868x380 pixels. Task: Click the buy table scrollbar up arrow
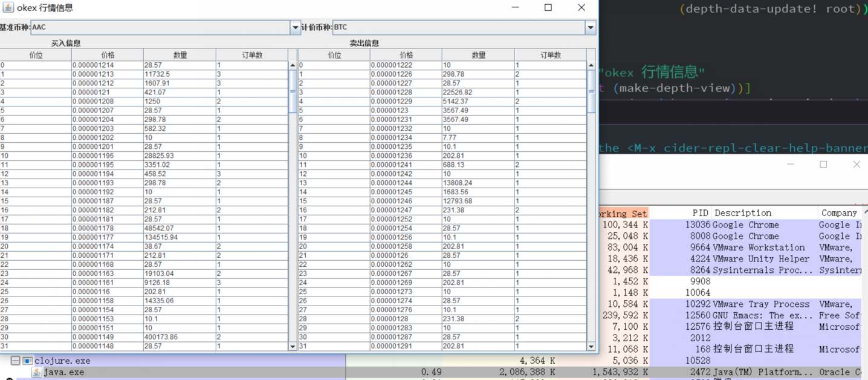pos(293,65)
